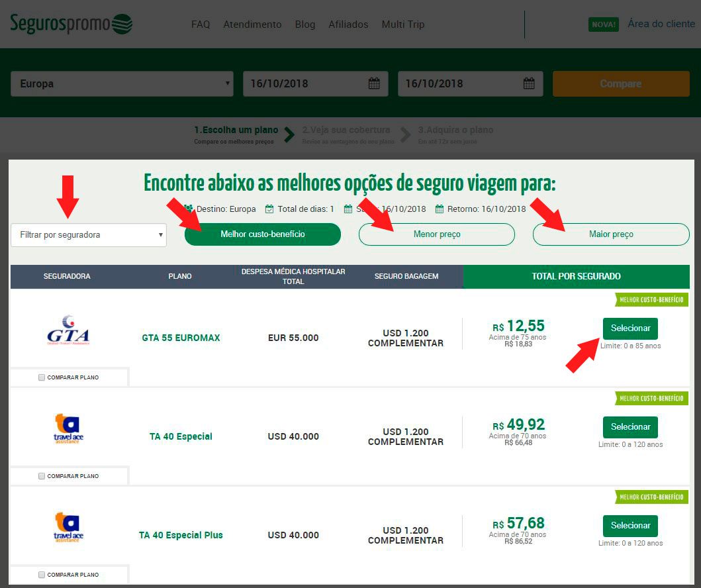Open calendar icon for departure date
The width and height of the screenshot is (701, 588).
point(374,83)
